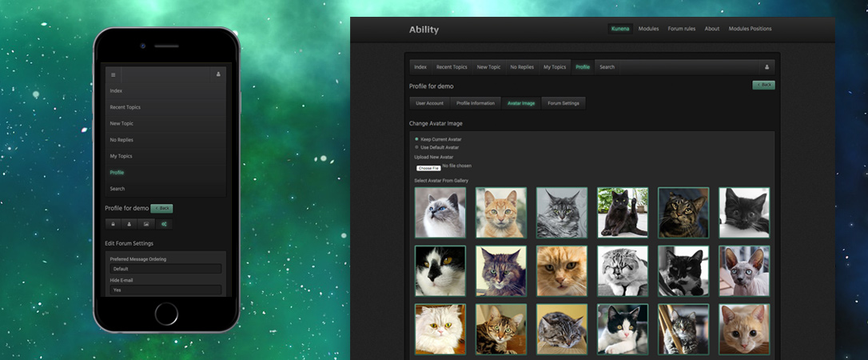Switch to the Avatar Image tab
The width and height of the screenshot is (868, 360).
pyautogui.click(x=521, y=103)
